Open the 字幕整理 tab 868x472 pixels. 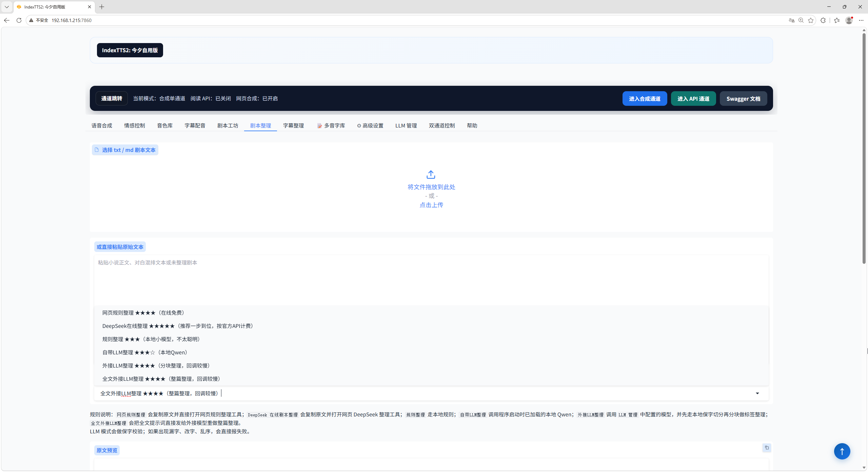[x=293, y=125]
